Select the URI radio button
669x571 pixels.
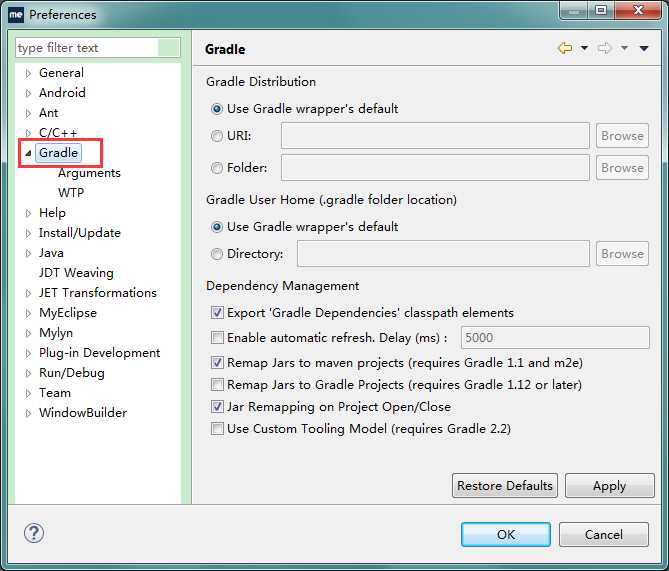point(217,136)
